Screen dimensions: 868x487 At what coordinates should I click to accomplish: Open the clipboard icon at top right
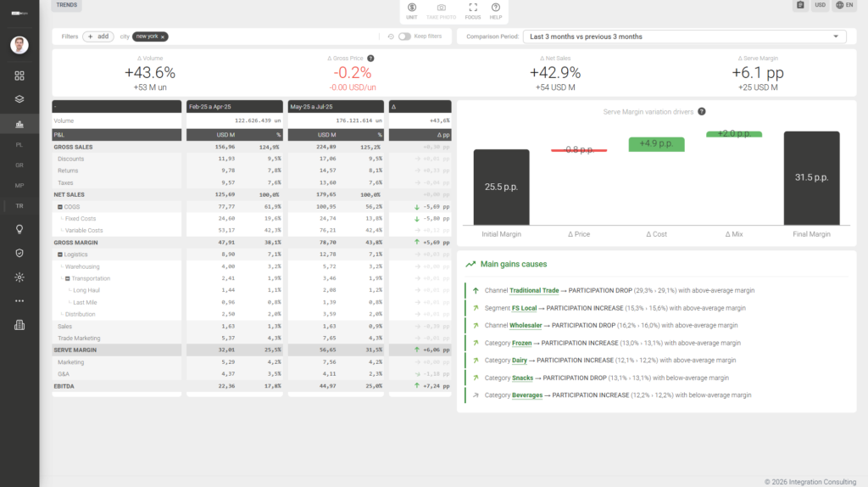[800, 5]
